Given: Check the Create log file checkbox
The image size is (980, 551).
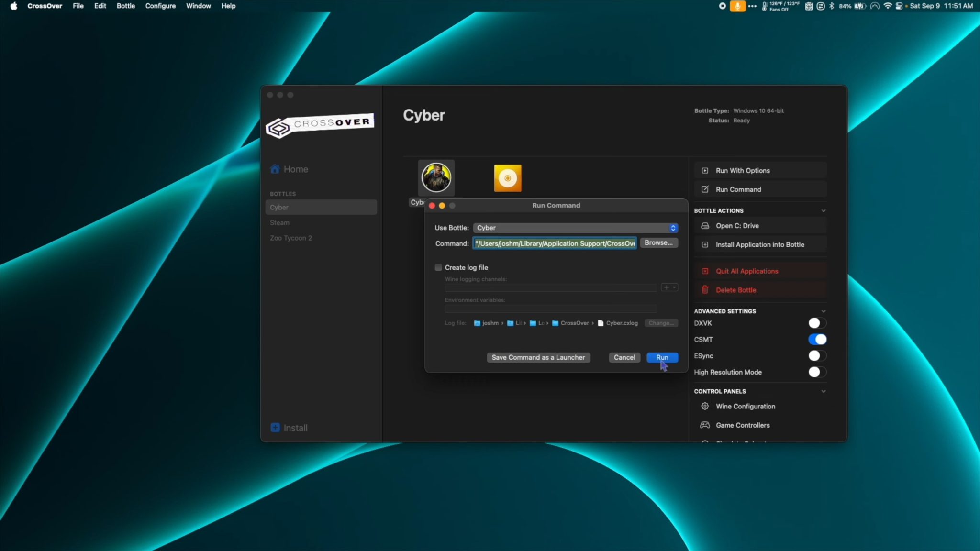Looking at the screenshot, I should coord(438,267).
